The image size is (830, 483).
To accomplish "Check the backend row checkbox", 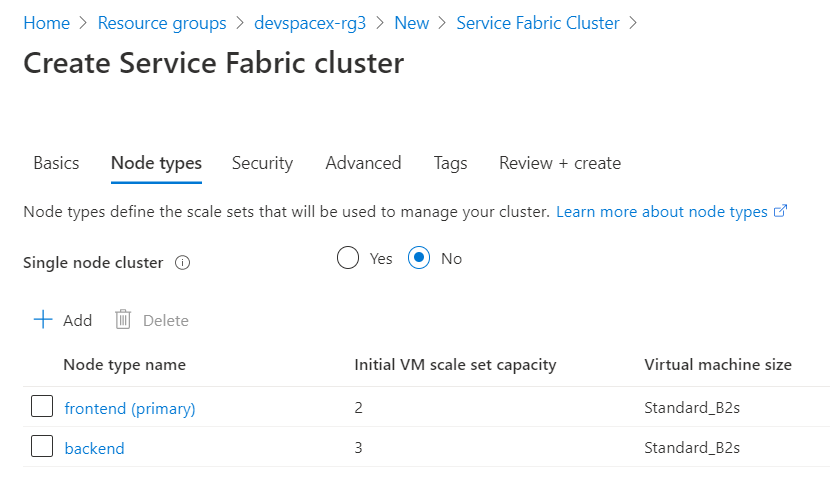I will 42,446.
